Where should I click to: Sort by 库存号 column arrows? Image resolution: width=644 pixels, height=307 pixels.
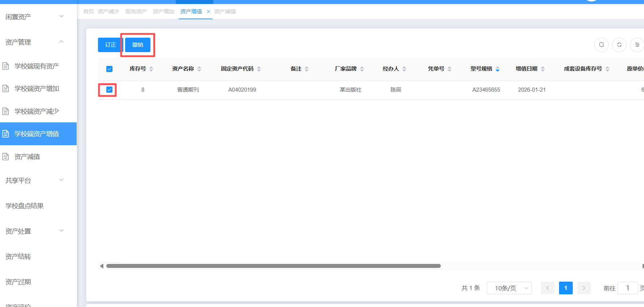151,69
